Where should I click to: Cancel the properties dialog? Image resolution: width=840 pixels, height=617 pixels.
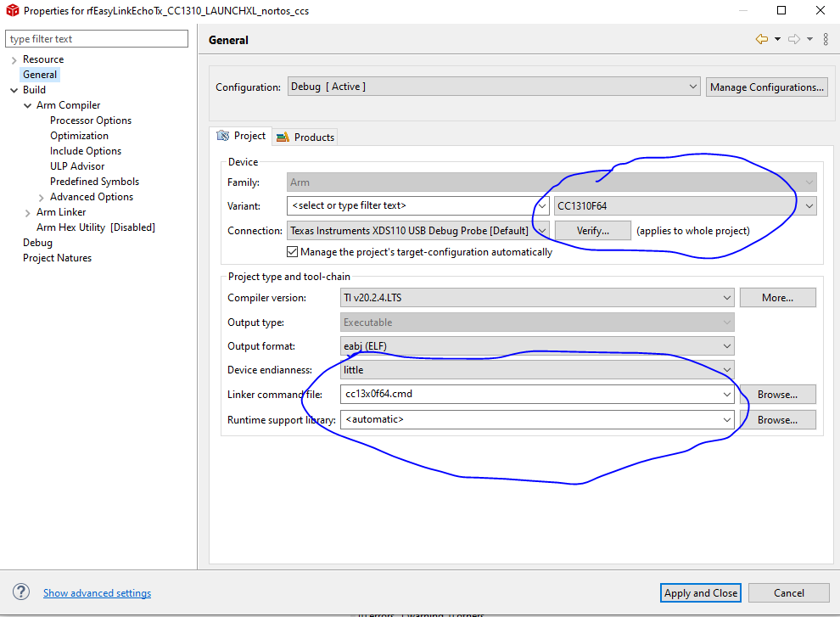(x=788, y=593)
